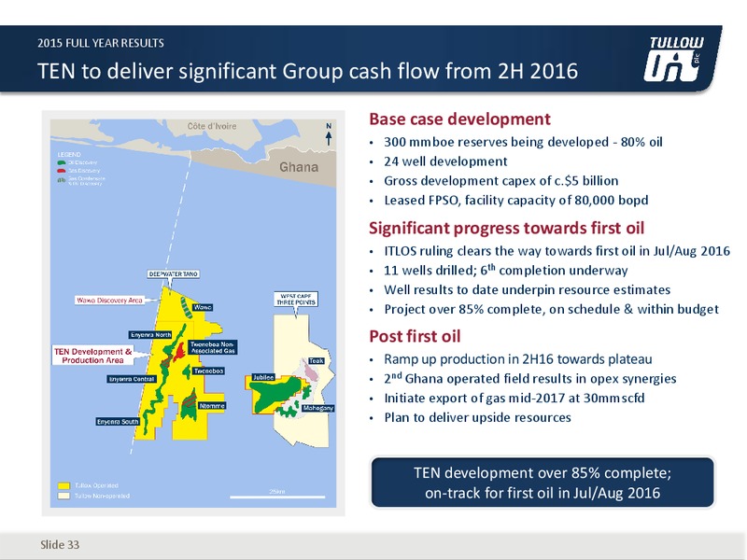
Task: Click the 'Côte d'Ivoire' map label
Action: [212, 126]
